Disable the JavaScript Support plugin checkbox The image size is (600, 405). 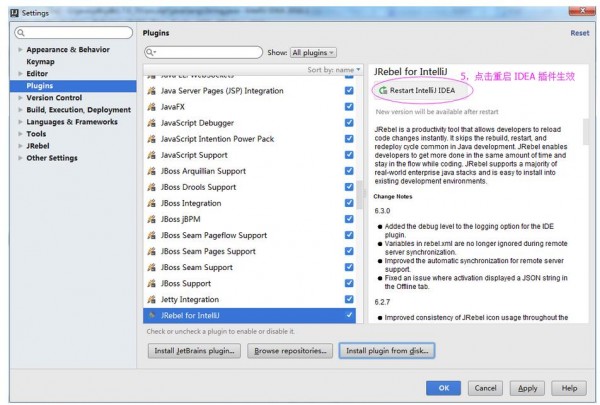click(x=349, y=155)
